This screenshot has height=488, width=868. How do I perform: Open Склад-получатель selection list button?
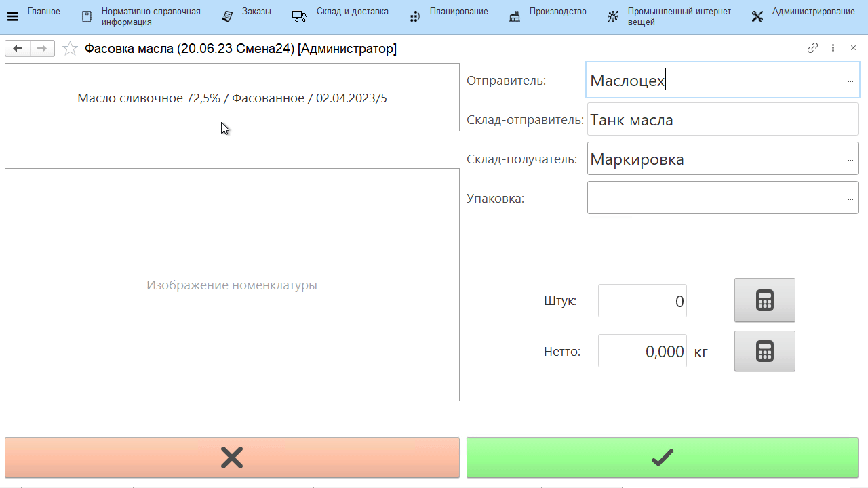click(850, 159)
